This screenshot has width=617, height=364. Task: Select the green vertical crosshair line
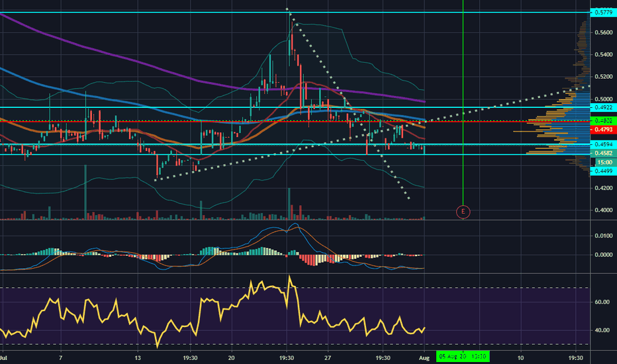[463, 103]
